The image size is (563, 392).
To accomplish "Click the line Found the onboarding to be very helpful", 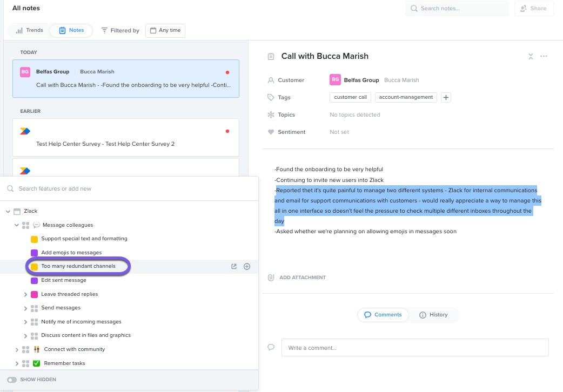I will [329, 170].
